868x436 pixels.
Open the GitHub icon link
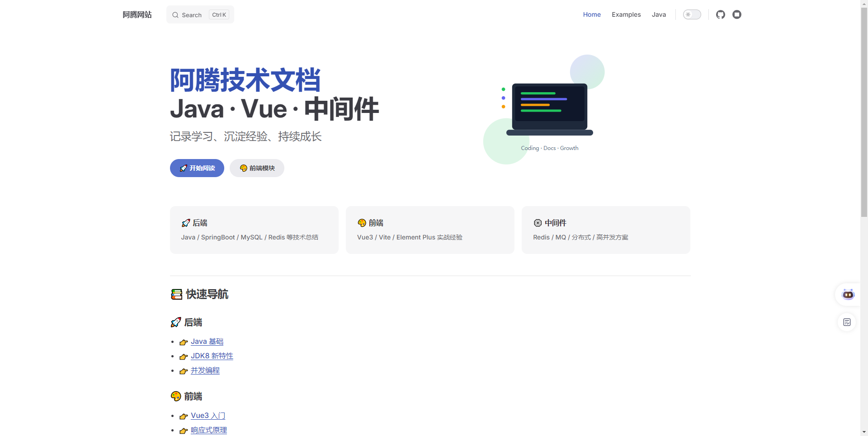721,14
